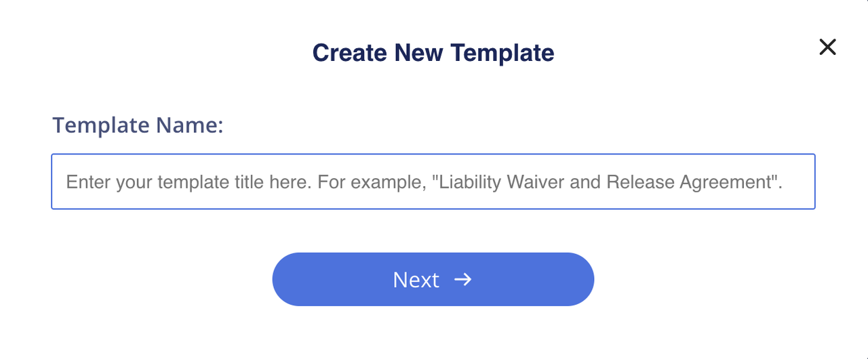Click the Create New Template heading

click(x=433, y=53)
